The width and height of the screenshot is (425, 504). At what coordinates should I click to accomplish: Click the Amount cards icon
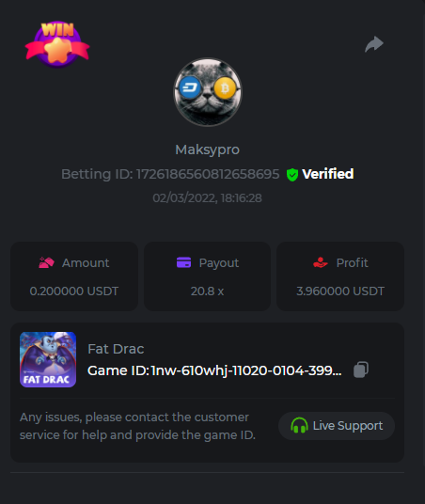pyautogui.click(x=47, y=262)
